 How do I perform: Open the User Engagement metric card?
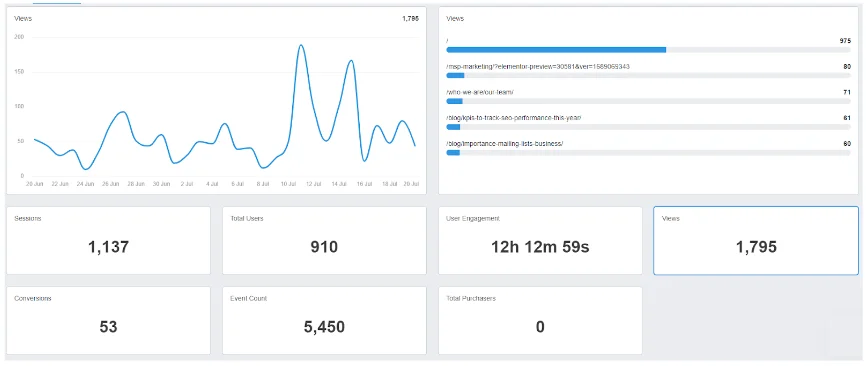pos(540,241)
